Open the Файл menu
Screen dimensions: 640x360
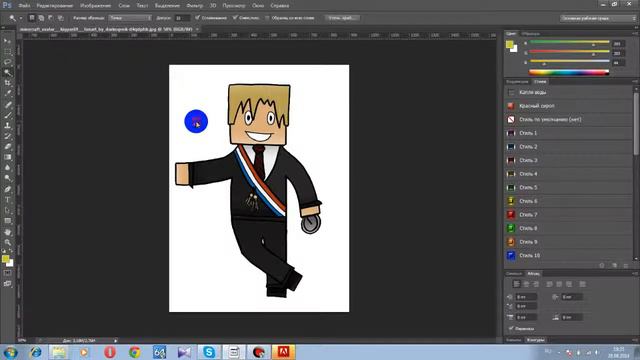click(x=24, y=6)
